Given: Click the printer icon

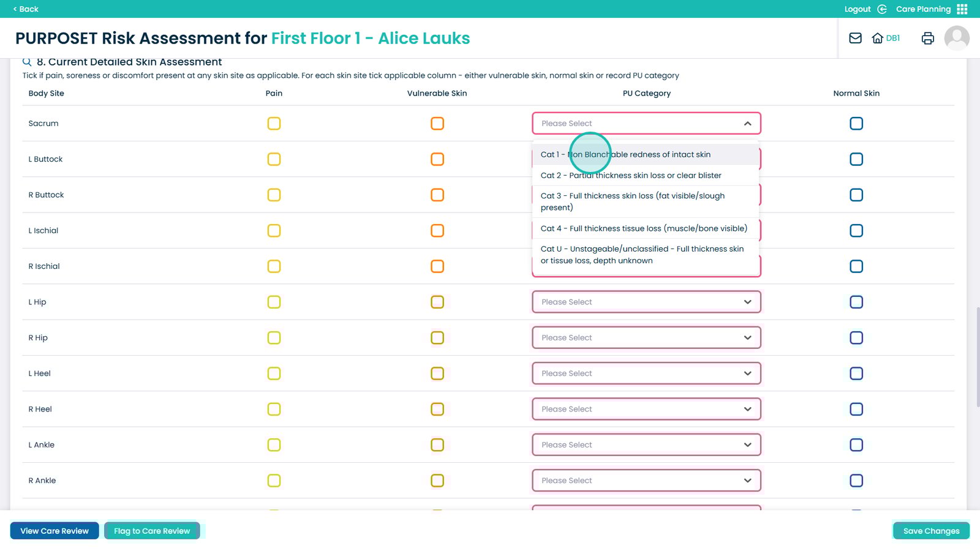Looking at the screenshot, I should pyautogui.click(x=927, y=38).
